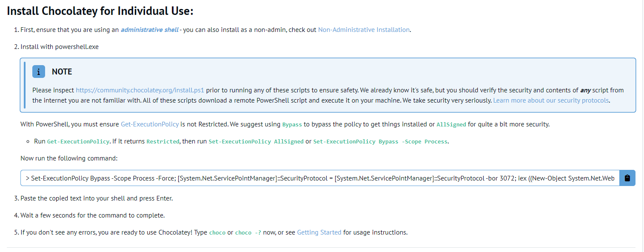Click inside the install command text field
This screenshot has width=644, height=252.
click(320, 178)
